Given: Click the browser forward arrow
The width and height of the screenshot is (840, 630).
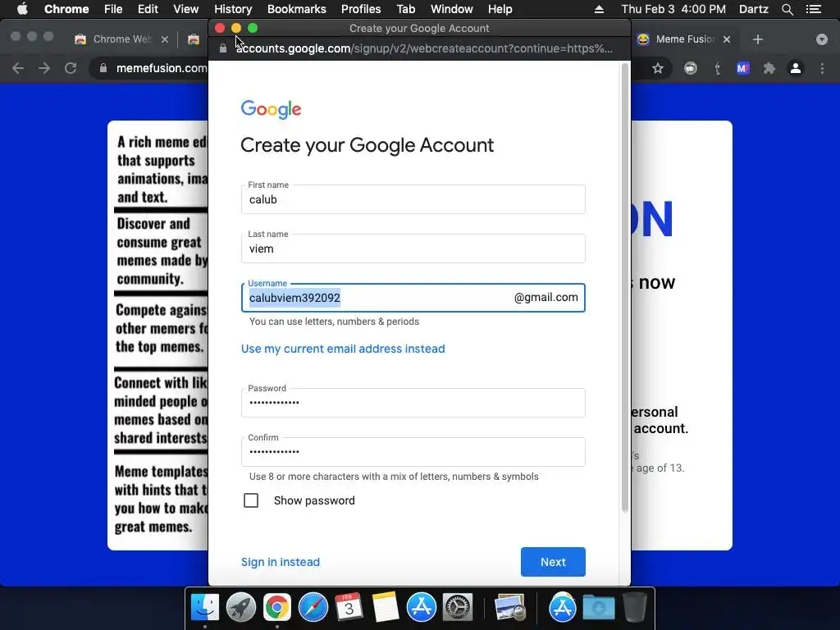Looking at the screenshot, I should point(44,68).
